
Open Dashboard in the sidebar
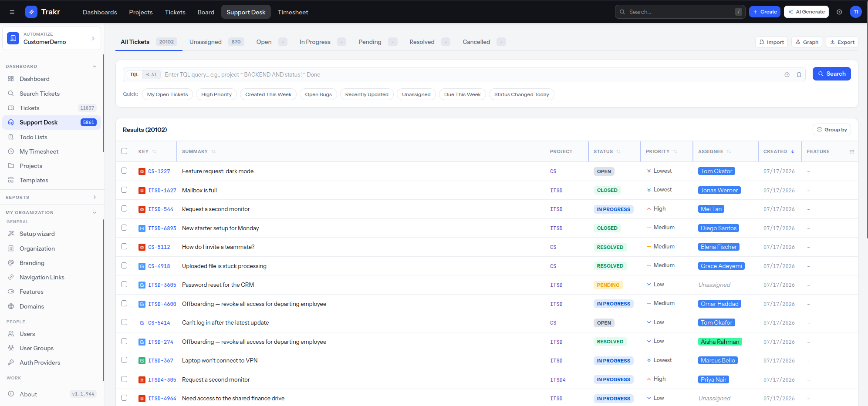[x=51, y=79]
